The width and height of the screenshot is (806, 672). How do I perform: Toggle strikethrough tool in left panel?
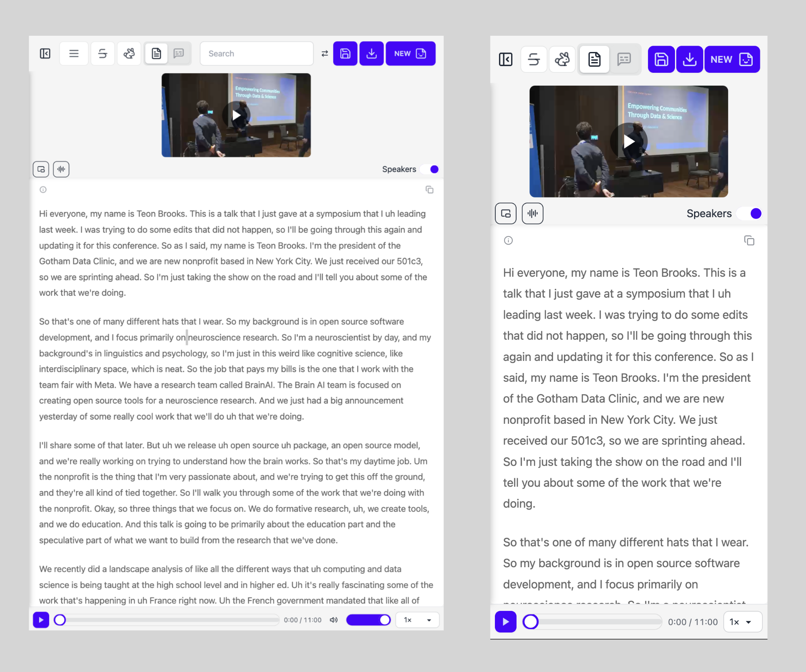[x=102, y=54]
